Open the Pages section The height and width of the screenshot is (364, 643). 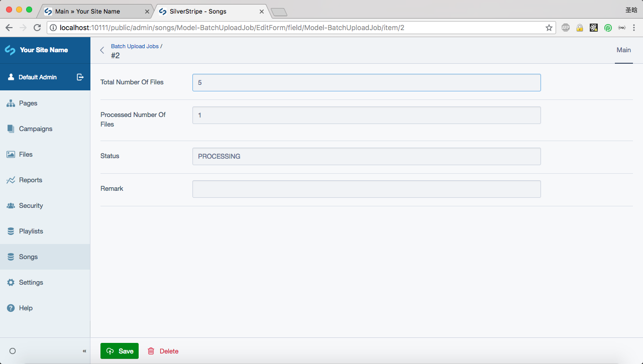(45, 103)
